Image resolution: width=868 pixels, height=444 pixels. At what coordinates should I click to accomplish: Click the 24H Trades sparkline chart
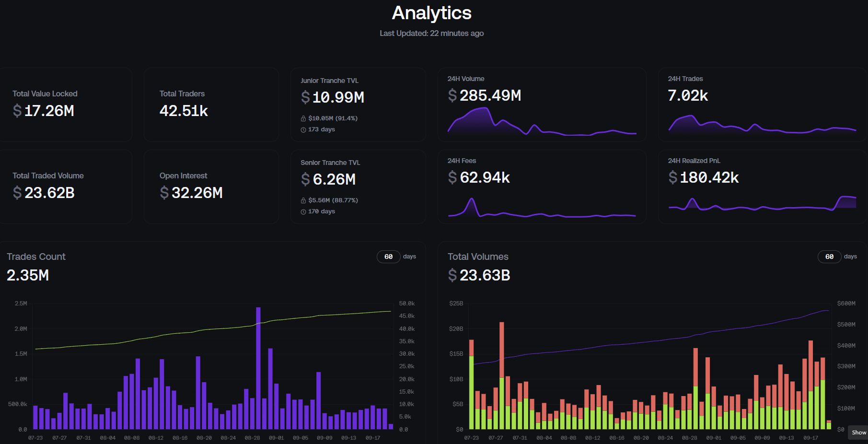762,123
